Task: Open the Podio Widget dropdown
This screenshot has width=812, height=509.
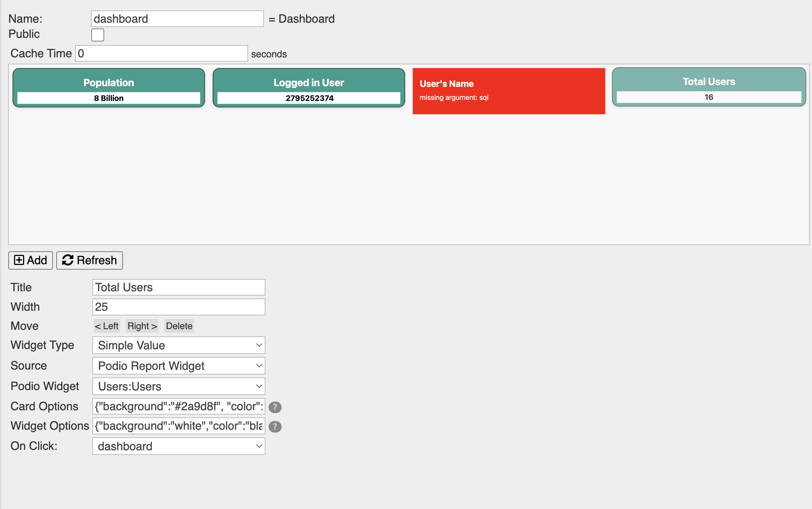Action: (178, 386)
